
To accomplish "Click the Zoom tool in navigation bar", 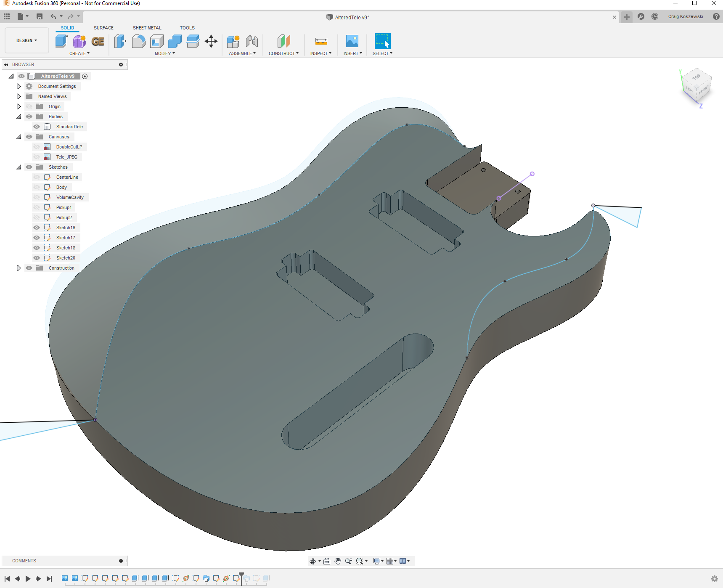I will [347, 561].
